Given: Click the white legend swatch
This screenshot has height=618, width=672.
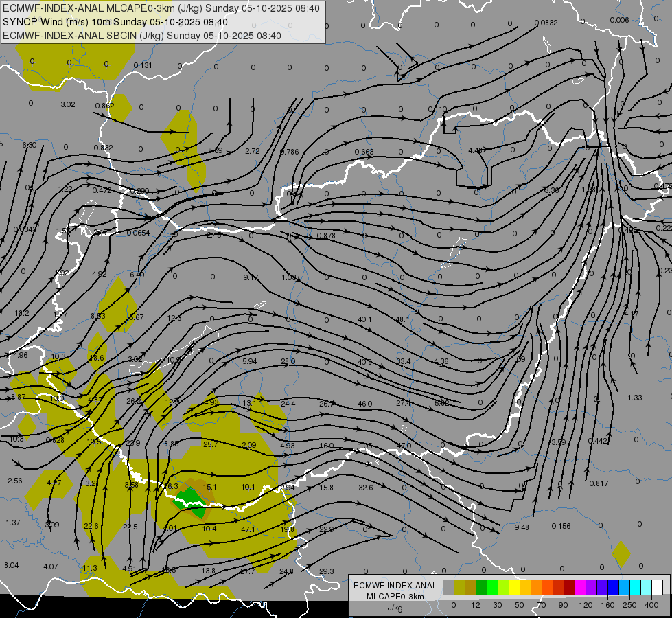Looking at the screenshot, I should pyautogui.click(x=658, y=588).
